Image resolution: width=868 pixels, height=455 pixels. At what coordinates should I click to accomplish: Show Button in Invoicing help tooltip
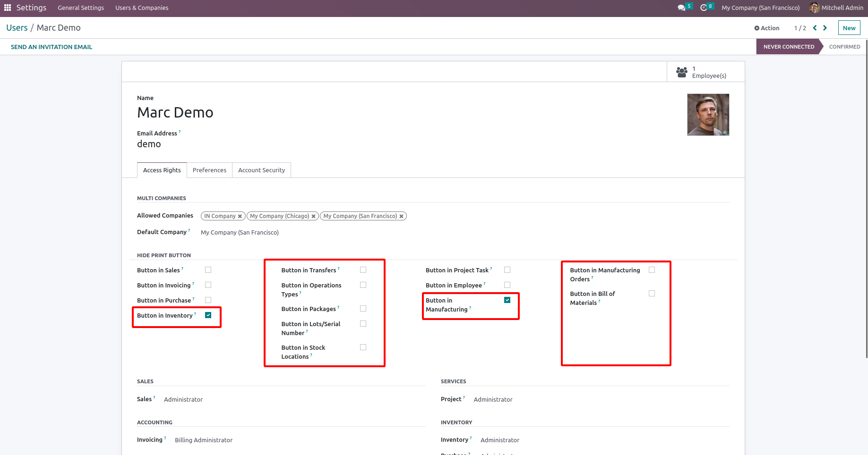point(193,284)
